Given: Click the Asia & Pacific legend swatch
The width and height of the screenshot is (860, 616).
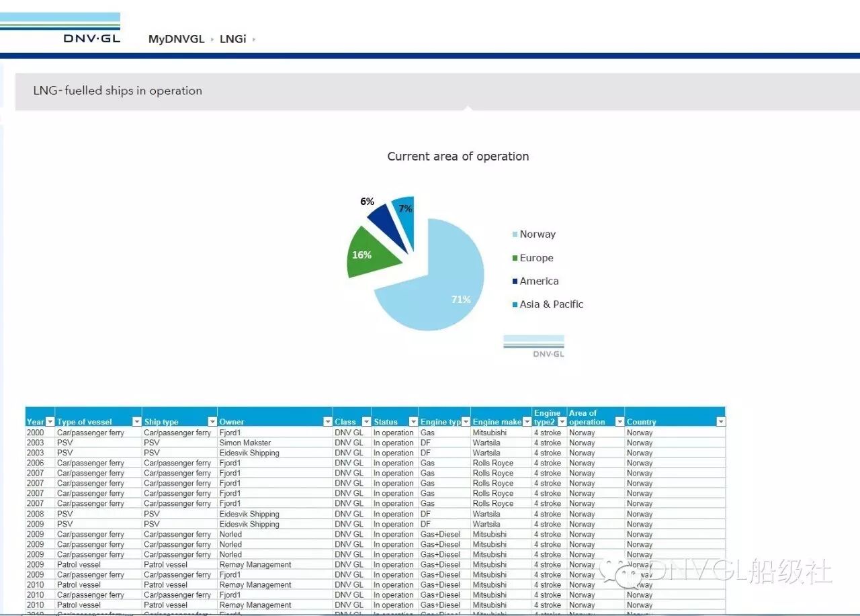Looking at the screenshot, I should 515,305.
